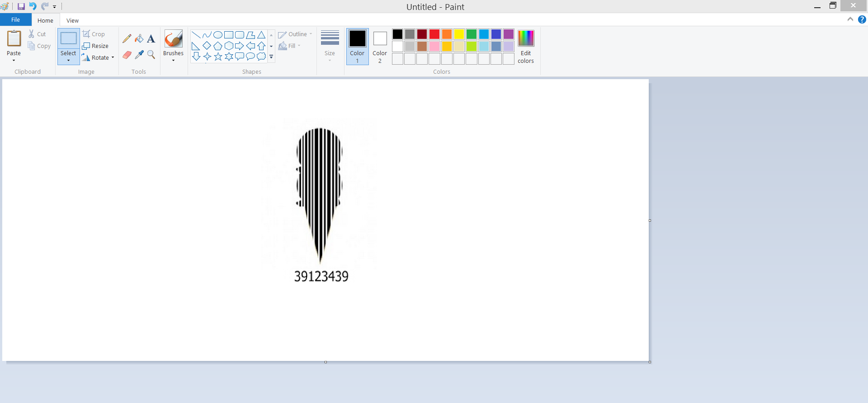Select the Eraser tool
The width and height of the screenshot is (868, 403).
pyautogui.click(x=127, y=55)
